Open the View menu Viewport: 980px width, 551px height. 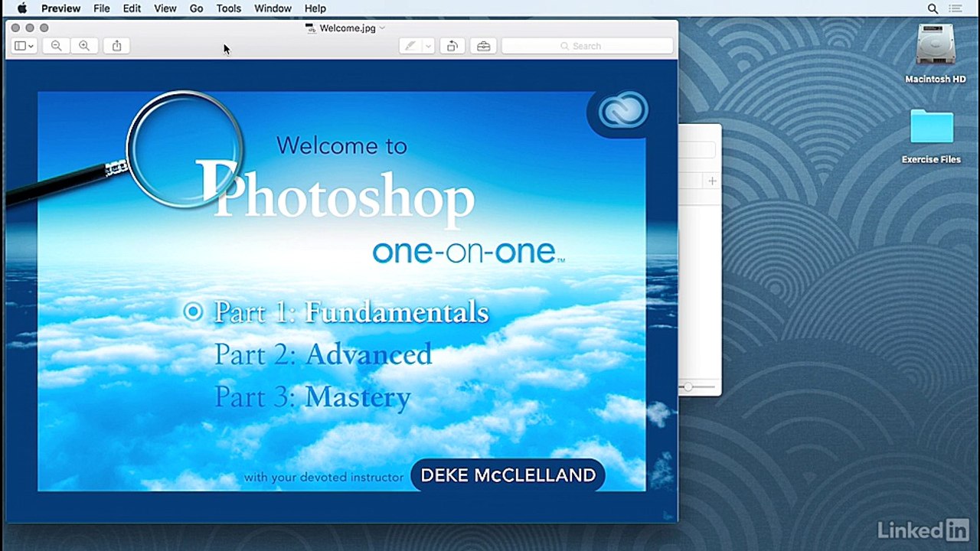tap(165, 8)
